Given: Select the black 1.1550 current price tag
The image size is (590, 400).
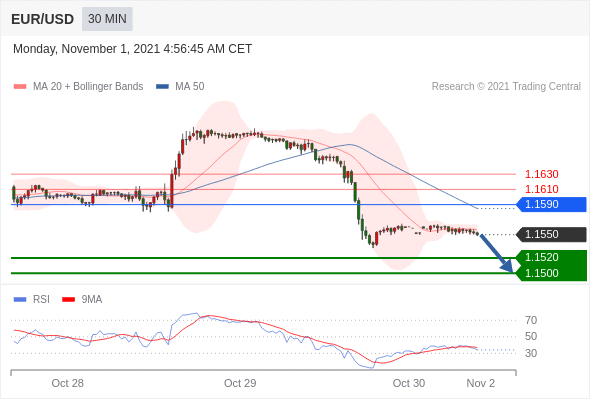Looking at the screenshot, I should click(551, 234).
